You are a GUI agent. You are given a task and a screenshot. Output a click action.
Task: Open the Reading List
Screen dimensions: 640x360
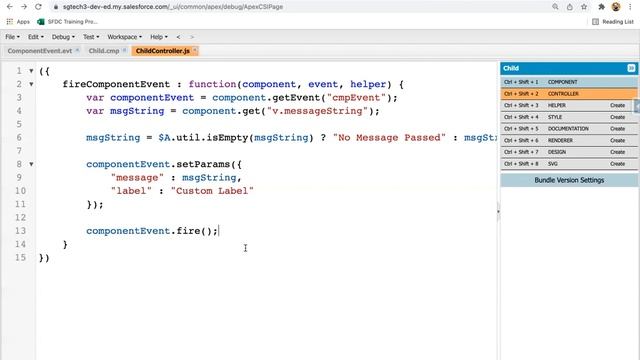613,22
